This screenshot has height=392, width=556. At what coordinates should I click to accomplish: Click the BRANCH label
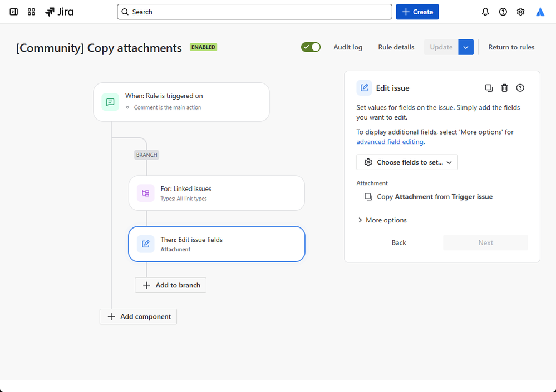pyautogui.click(x=146, y=155)
